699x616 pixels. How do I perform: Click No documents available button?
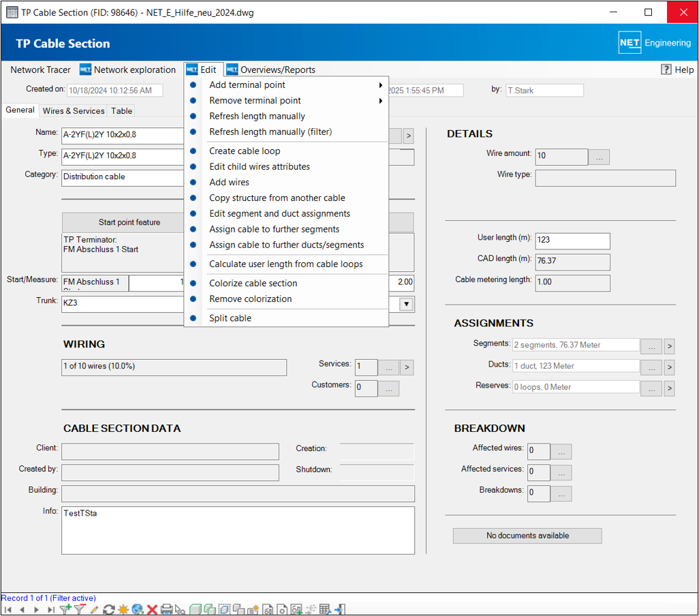tap(527, 536)
